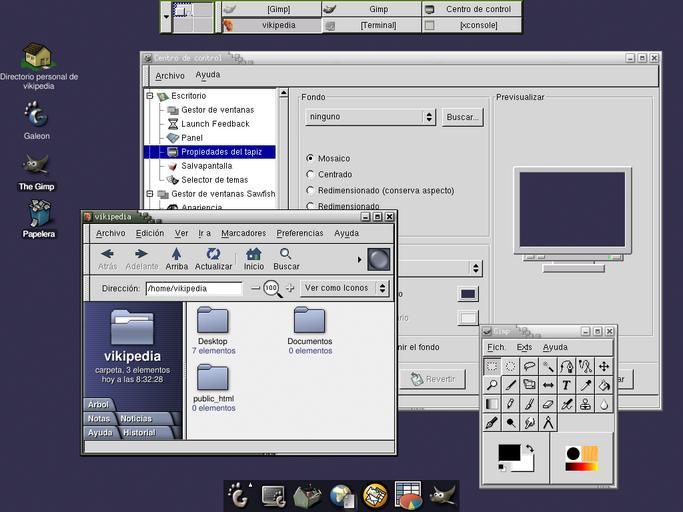Choose the Mosaico radio option
The width and height of the screenshot is (683, 512).
click(311, 158)
